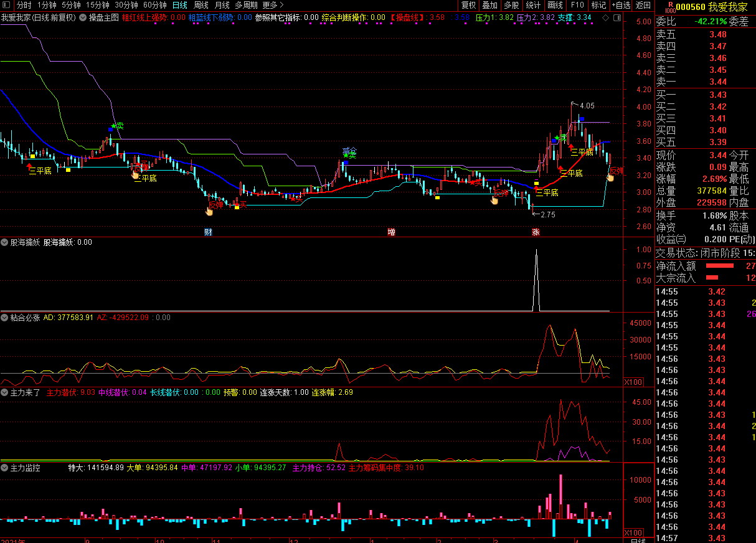
Task: Click the red 净流入额 bar
Action: [719, 266]
